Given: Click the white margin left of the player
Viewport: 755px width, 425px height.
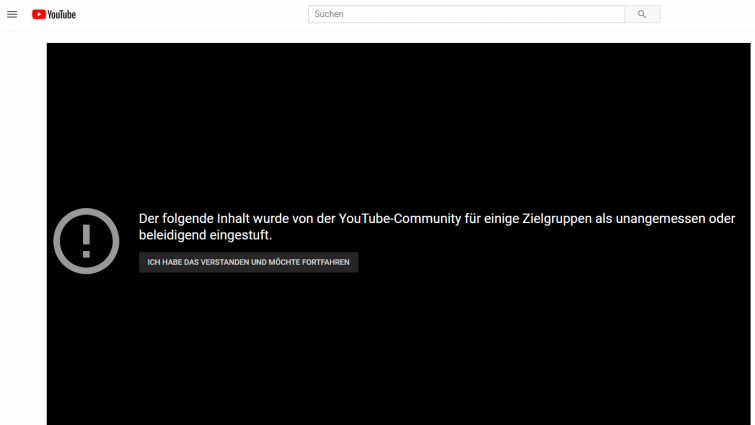Looking at the screenshot, I should click(22, 230).
